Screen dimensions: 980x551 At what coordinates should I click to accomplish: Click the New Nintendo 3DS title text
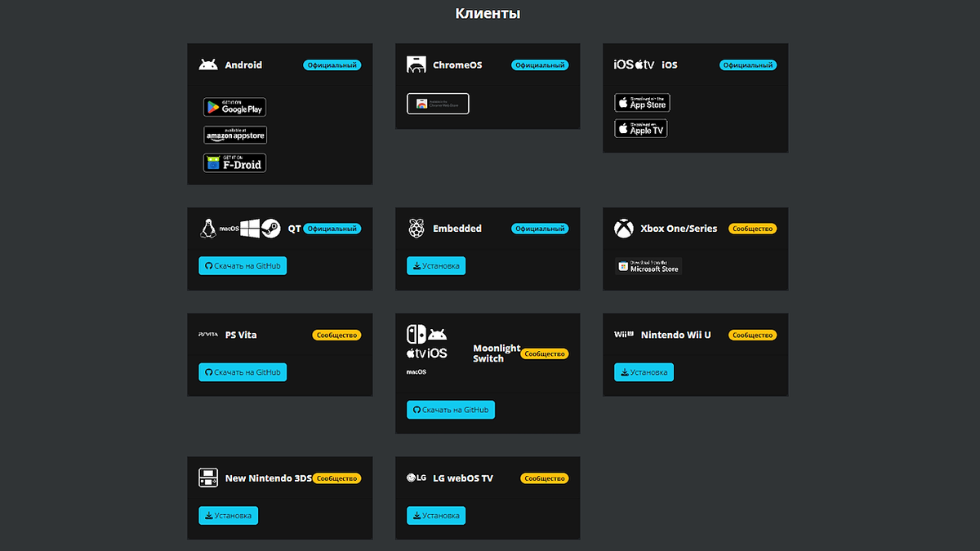pos(269,478)
